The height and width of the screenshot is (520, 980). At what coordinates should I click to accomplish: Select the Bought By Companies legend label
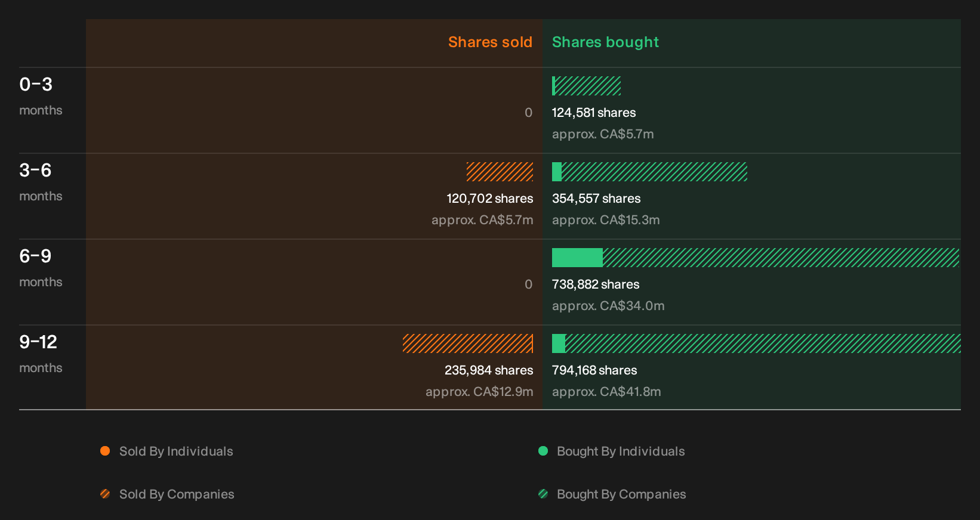coord(621,494)
